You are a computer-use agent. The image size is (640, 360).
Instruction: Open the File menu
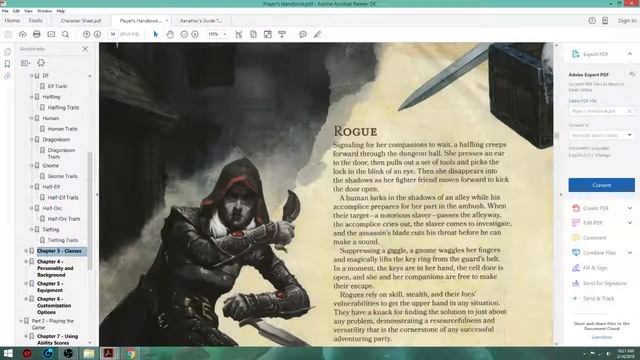click(x=5, y=11)
